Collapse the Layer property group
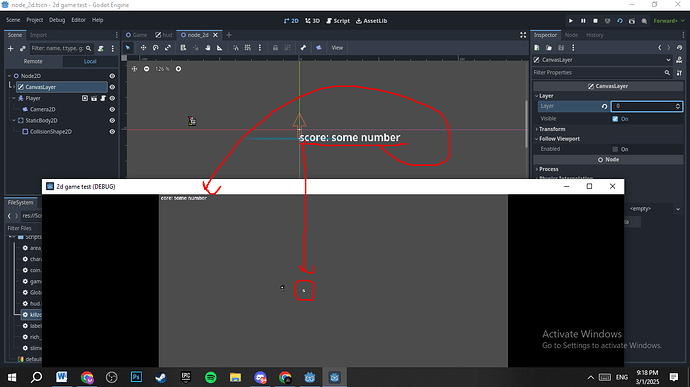This screenshot has height=387, width=690. [536, 96]
